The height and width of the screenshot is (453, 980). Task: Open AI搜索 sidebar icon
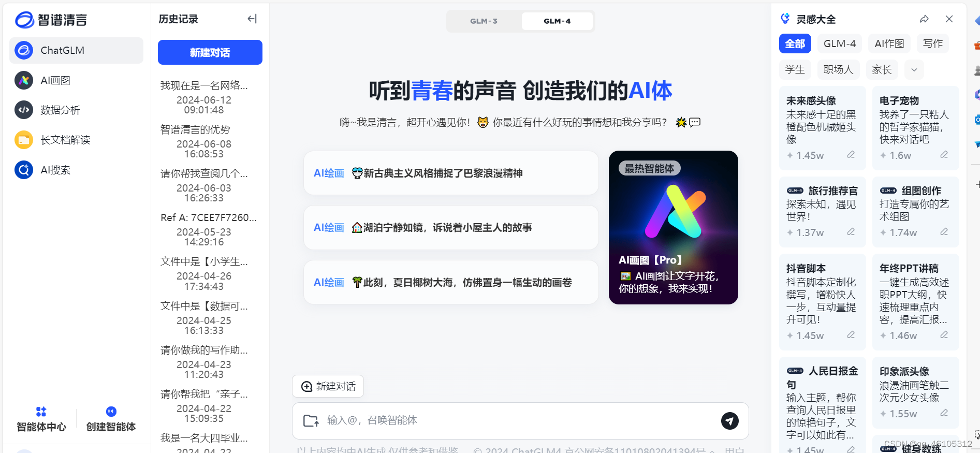[24, 170]
